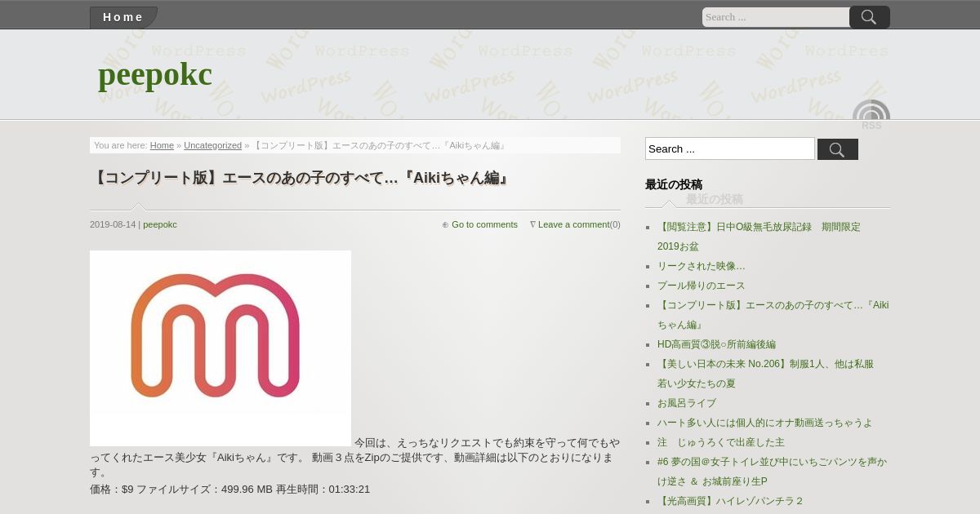
Task: Open the Home menu tab
Action: click(123, 17)
